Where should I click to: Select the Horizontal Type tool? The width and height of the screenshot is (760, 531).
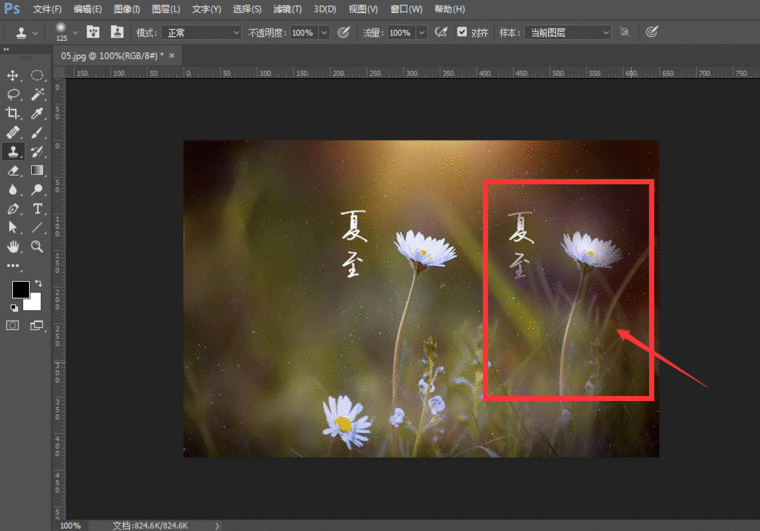[x=37, y=208]
